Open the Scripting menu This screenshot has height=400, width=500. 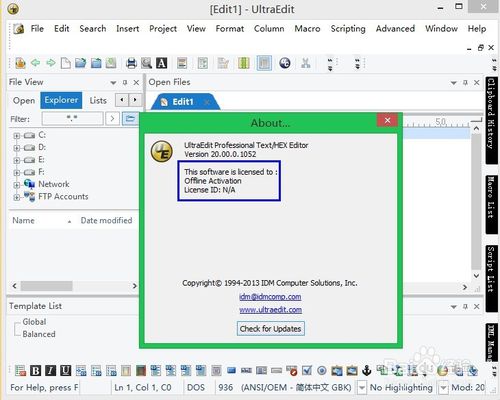tap(348, 29)
